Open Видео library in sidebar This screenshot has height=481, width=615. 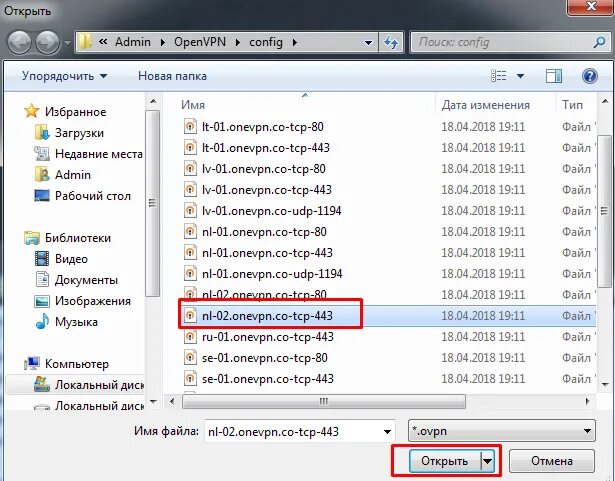[71, 259]
